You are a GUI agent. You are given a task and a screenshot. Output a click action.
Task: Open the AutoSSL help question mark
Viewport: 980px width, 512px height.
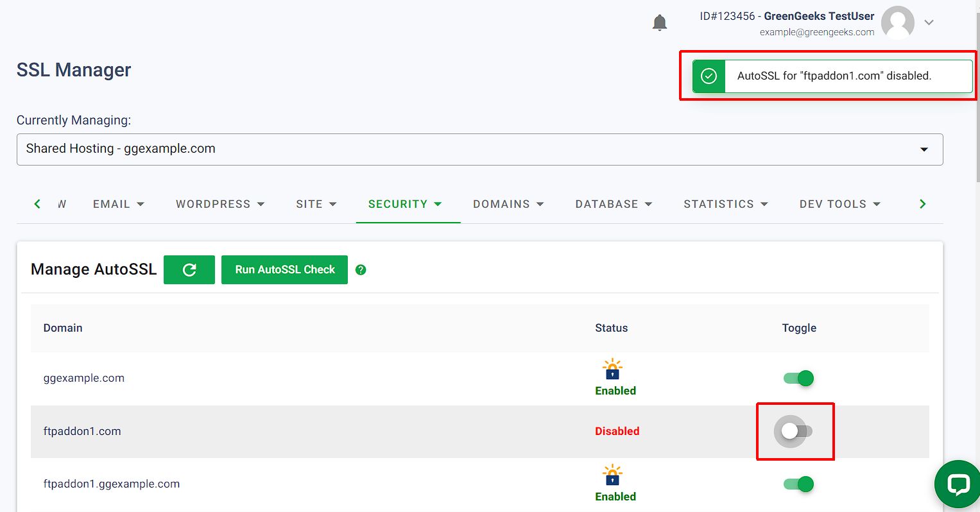(x=361, y=269)
